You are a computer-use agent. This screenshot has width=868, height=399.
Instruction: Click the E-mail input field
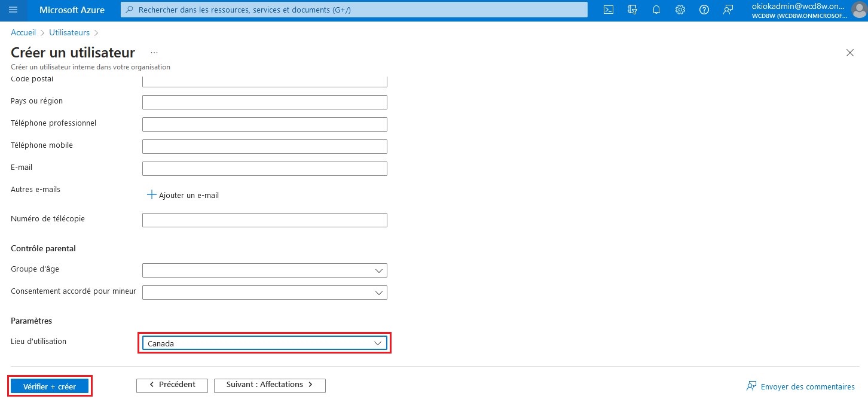(x=265, y=169)
